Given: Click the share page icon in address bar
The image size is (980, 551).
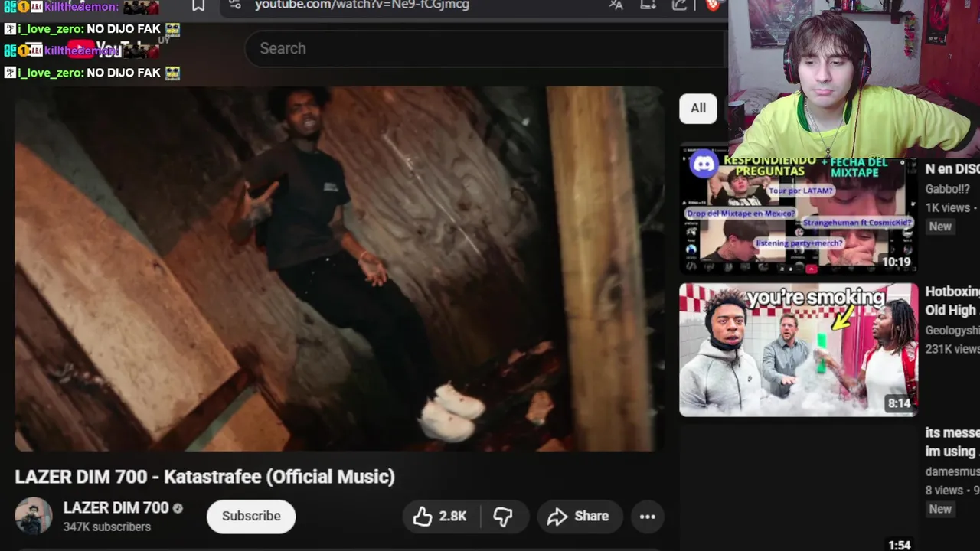Looking at the screenshot, I should pos(679,5).
